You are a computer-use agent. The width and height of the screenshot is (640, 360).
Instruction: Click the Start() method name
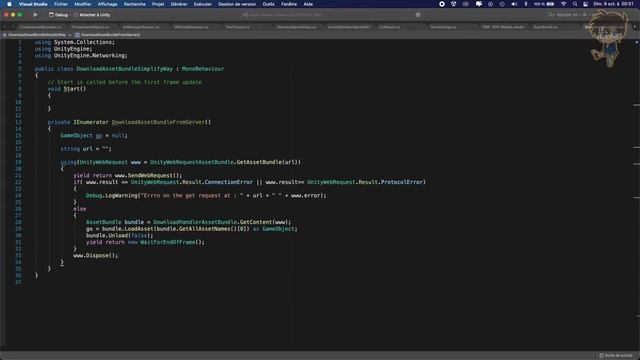coord(75,89)
